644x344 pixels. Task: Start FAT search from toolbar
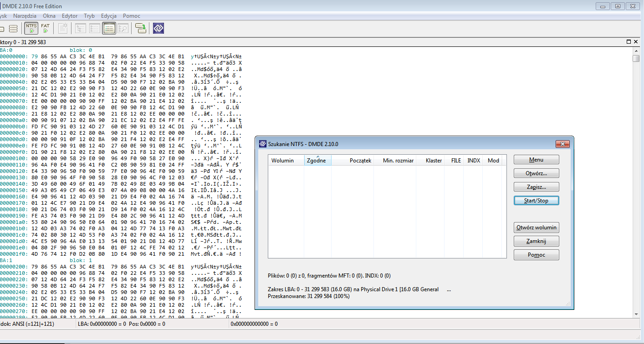click(x=46, y=28)
